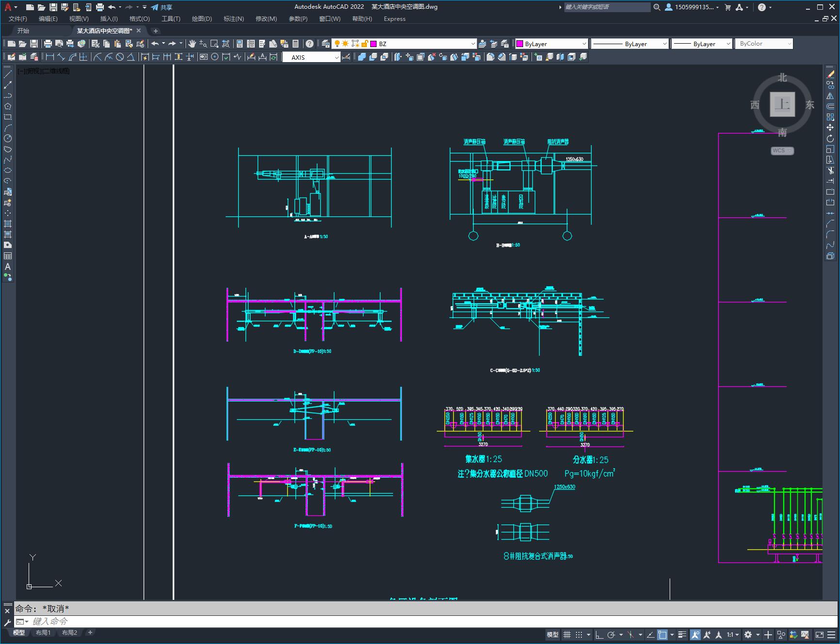Select the Polygon draw tool

click(8, 106)
